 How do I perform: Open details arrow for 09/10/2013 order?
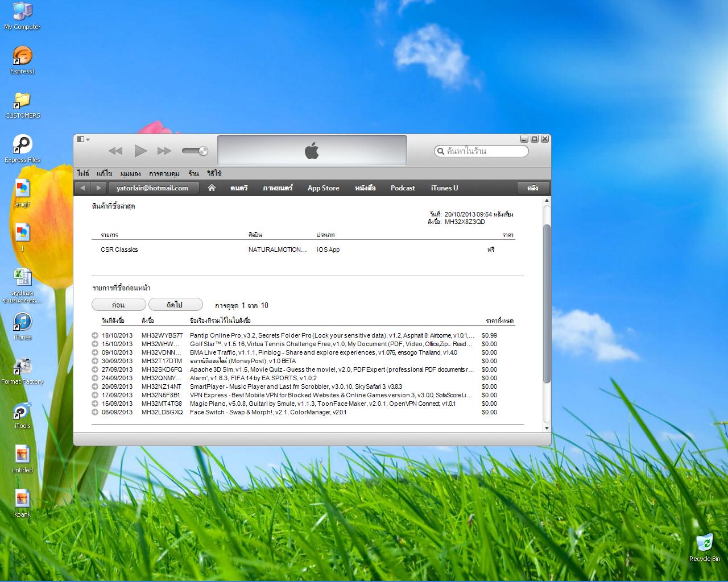pyautogui.click(x=95, y=352)
